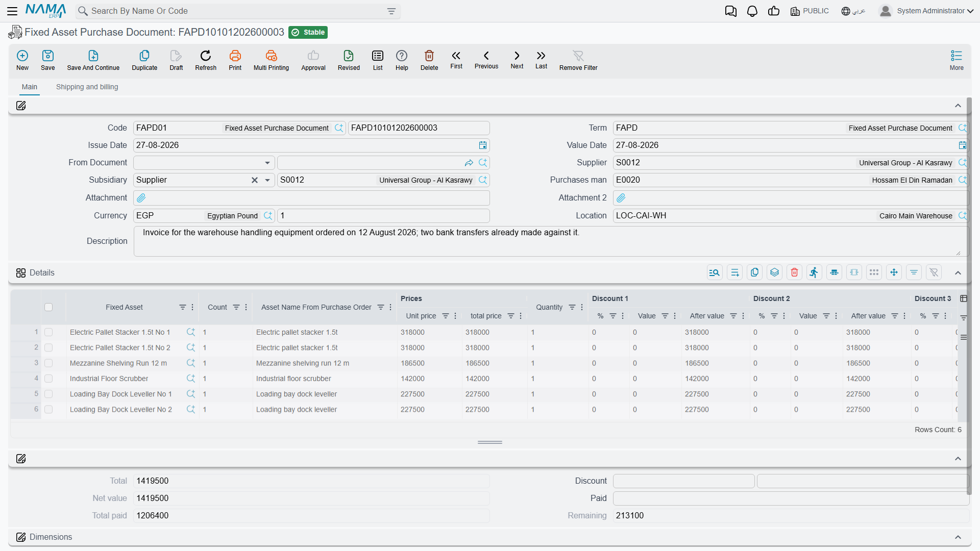The width and height of the screenshot is (980, 551).
Task: Click the Discount input field
Action: pos(683,481)
